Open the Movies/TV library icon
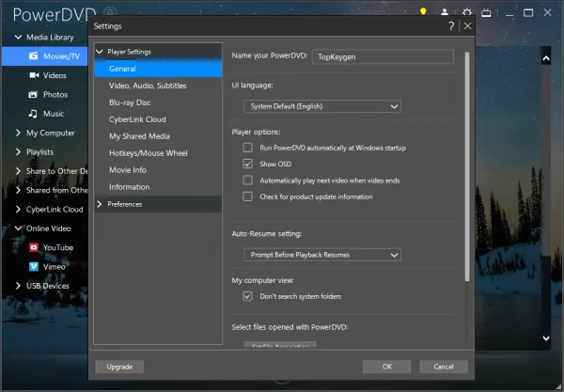 34,55
